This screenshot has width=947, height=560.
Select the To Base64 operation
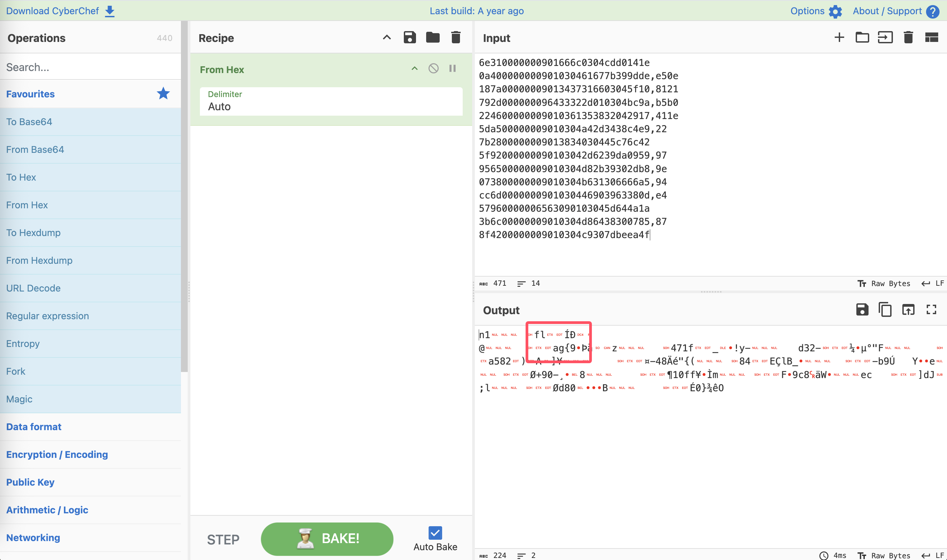(x=91, y=122)
